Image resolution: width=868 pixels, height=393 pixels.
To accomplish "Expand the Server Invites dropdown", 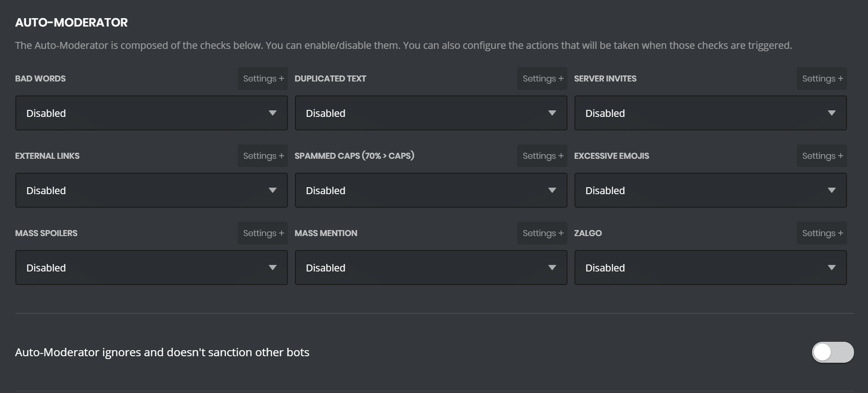I will pos(711,113).
